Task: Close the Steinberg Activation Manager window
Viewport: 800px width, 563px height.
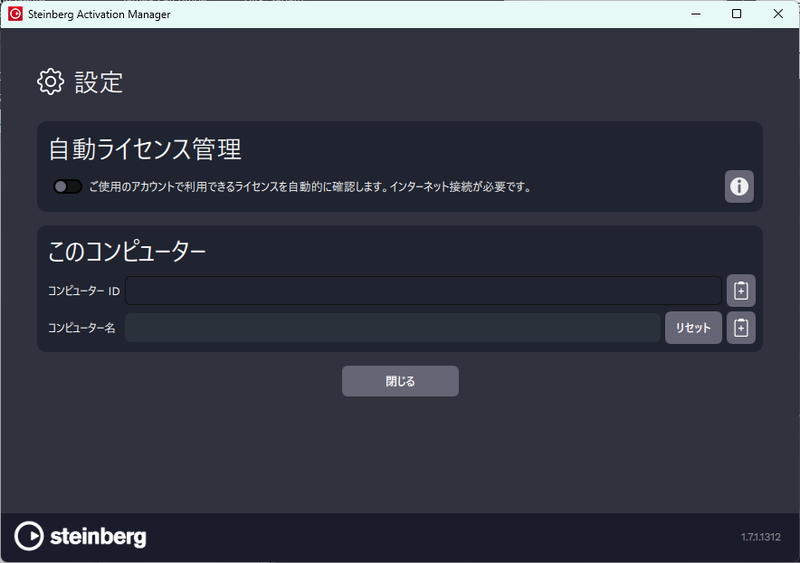Action: [778, 14]
